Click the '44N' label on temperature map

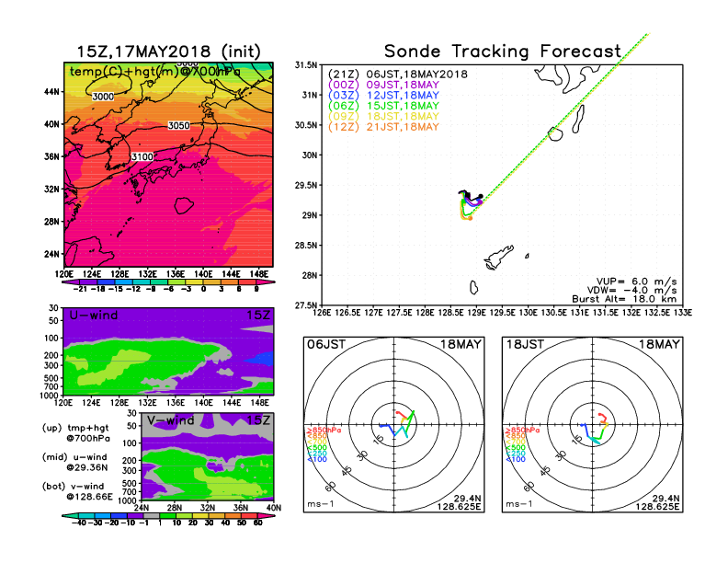coord(52,92)
